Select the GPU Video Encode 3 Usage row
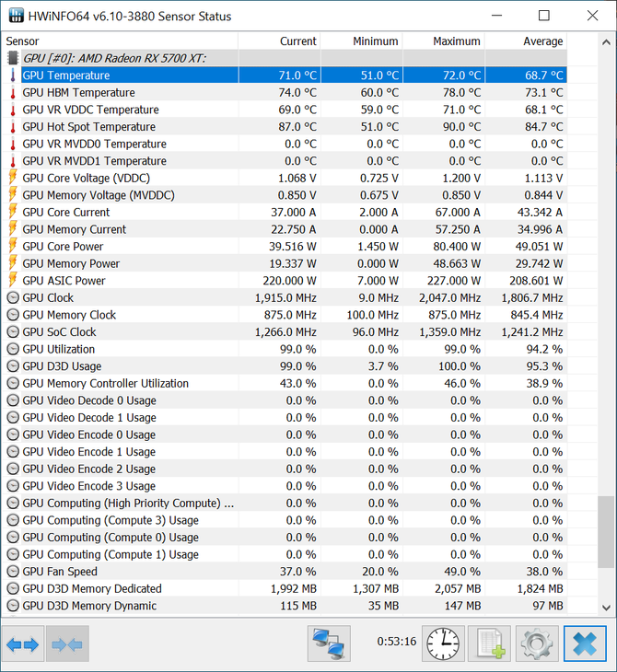The image size is (617, 672). tap(285, 486)
